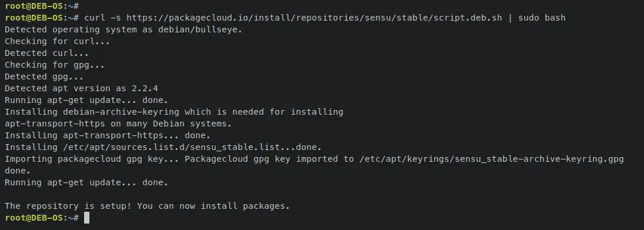
Task: Click the "Checking for gpg..." line
Action: point(55,65)
